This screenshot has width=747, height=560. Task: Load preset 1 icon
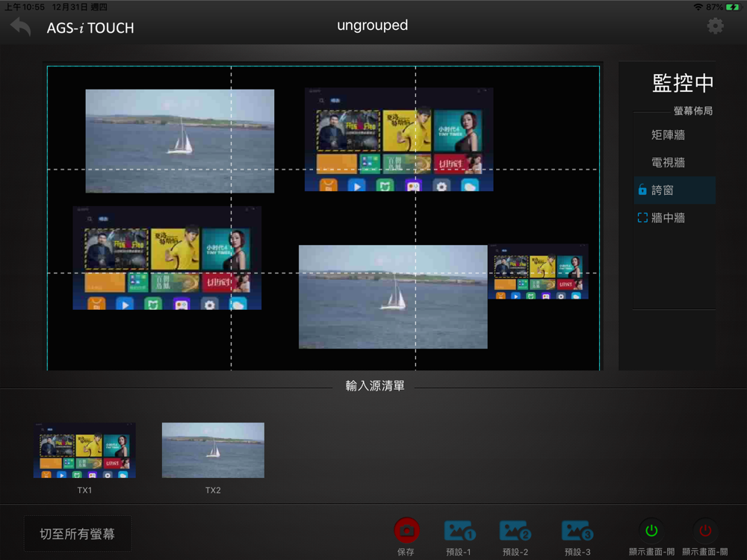tap(459, 531)
